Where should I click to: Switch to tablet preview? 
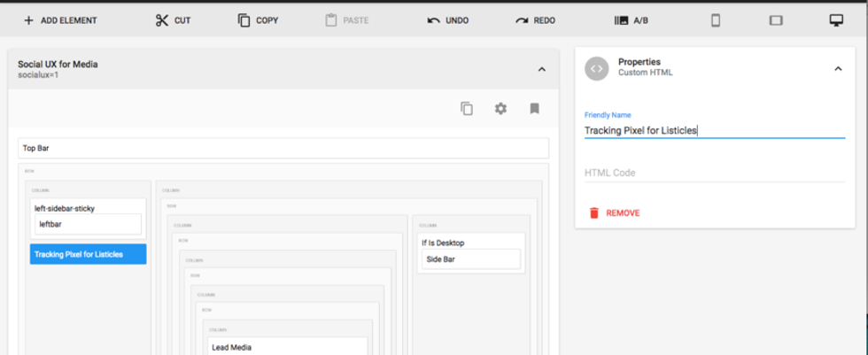tap(776, 20)
